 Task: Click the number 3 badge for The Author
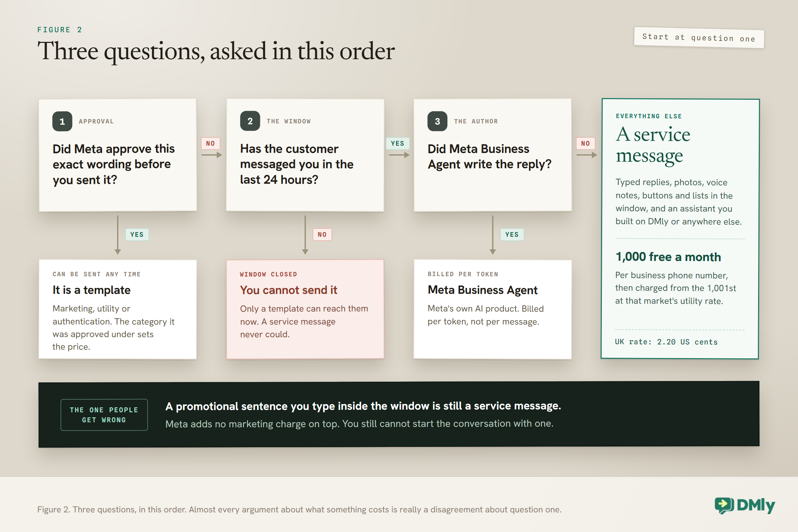click(437, 121)
